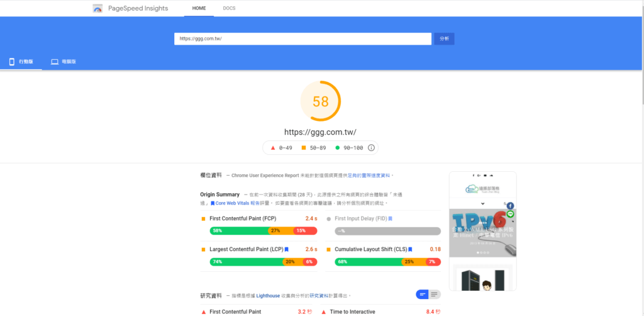
Task: Click the score scale info icon
Action: pyautogui.click(x=371, y=148)
